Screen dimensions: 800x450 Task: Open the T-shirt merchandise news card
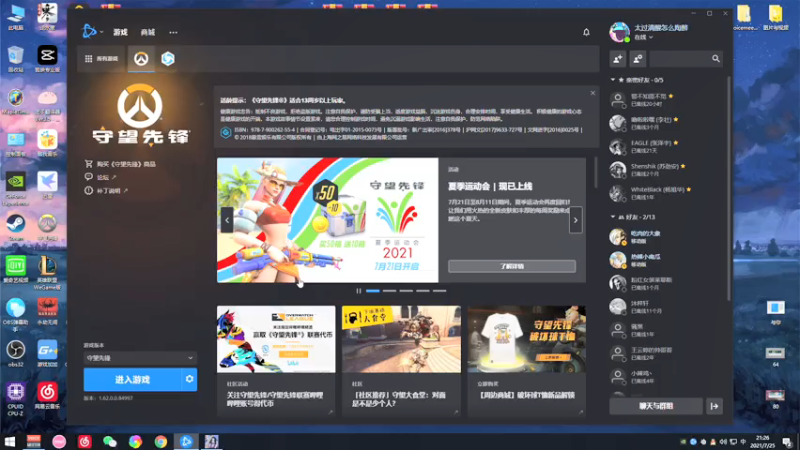tap(527, 361)
